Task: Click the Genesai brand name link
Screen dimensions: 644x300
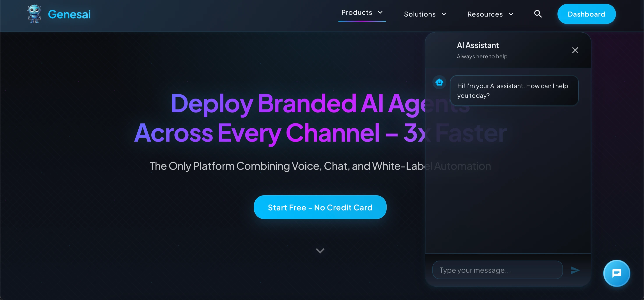Action: click(x=69, y=14)
